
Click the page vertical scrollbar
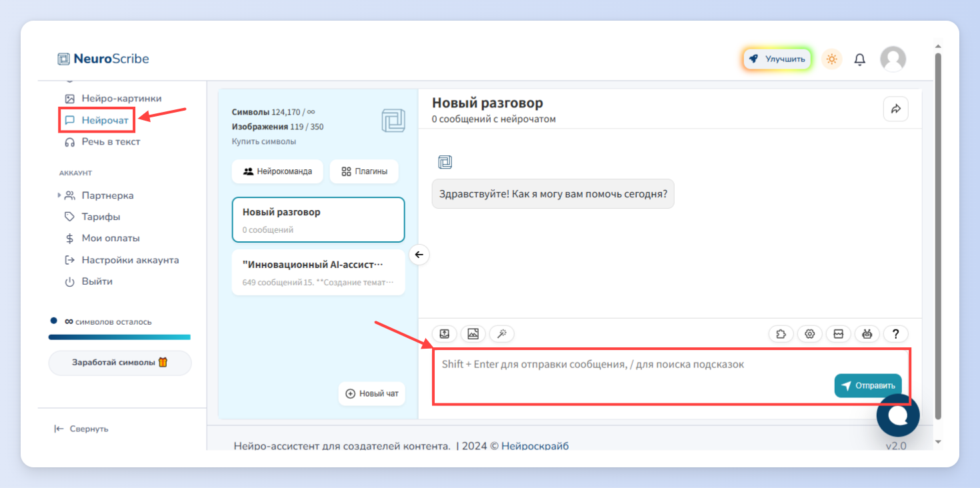pos(938,236)
